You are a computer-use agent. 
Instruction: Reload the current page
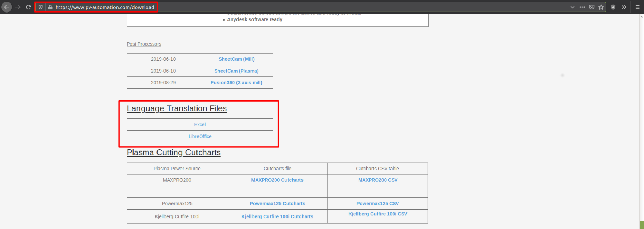click(x=29, y=7)
